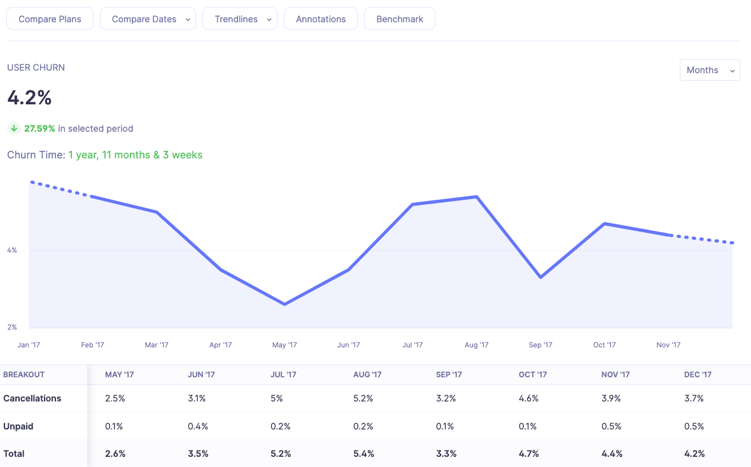Click Unpaid 0.5% cell for Nov '17

click(611, 426)
